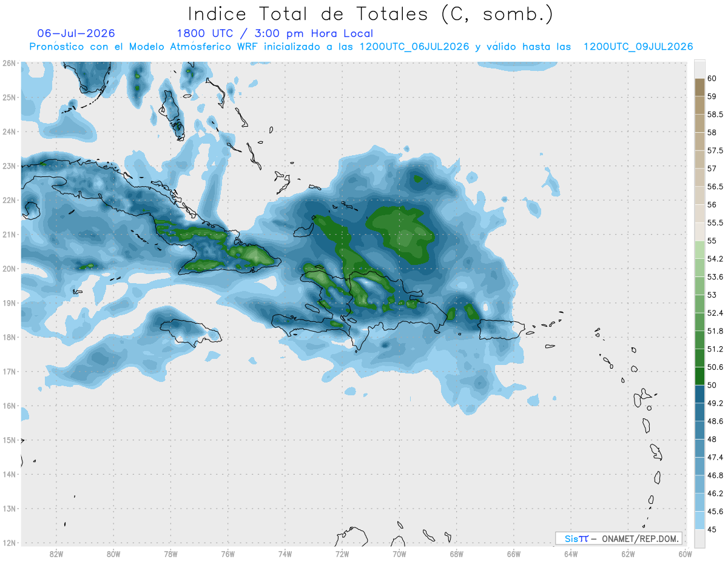This screenshot has width=728, height=562.
Task: Select the date label "06-Jul-2026"
Action: [76, 33]
